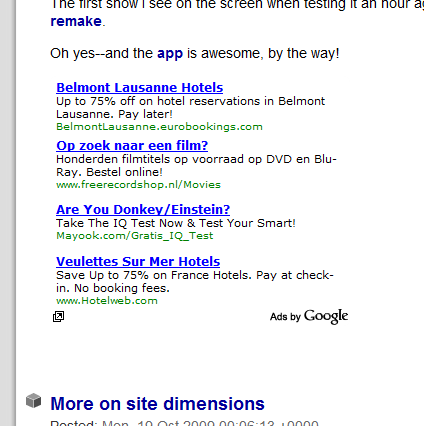Click the Google logo in ads footer
Image resolution: width=424 pixels, height=426 pixels.
(326, 316)
